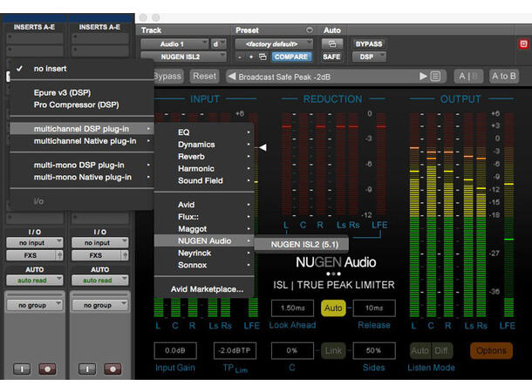Image resolution: width=532 pixels, height=392 pixels.
Task: Select NUGEN ISL2 (5.1) plug-in
Action: point(301,244)
